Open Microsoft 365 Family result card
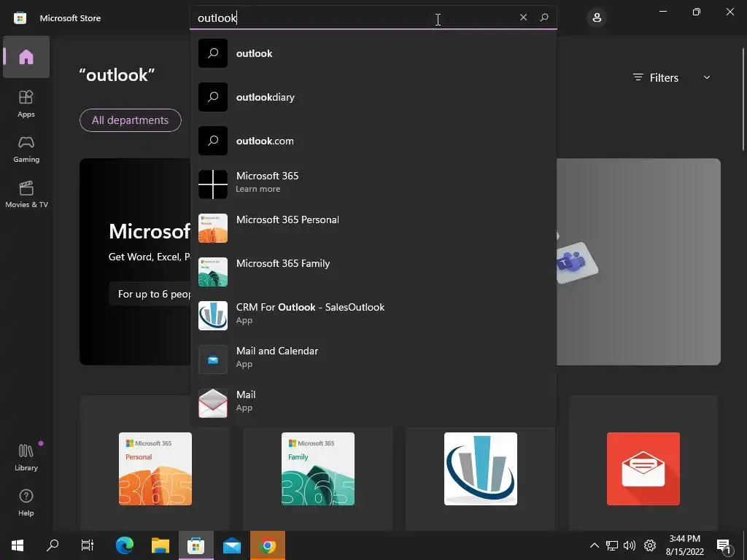This screenshot has width=747, height=560. (x=318, y=469)
